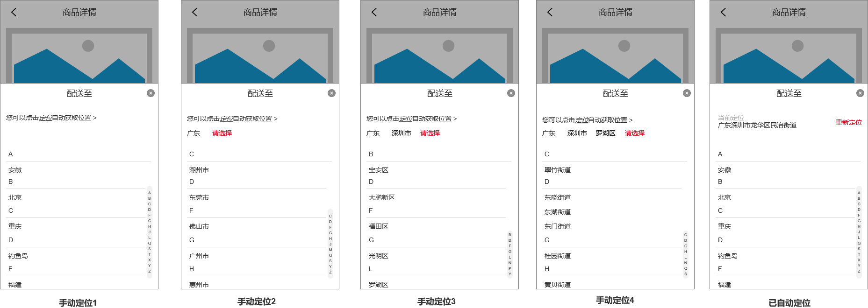
Task: Jump to letter S in 手动定位4 index bar
Action: pyautogui.click(x=686, y=274)
